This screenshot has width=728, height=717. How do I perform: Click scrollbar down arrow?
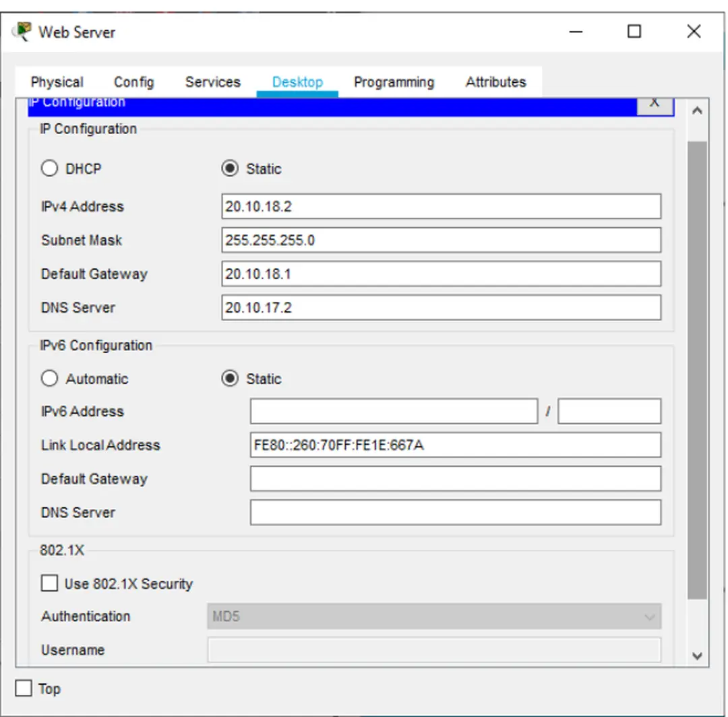698,655
